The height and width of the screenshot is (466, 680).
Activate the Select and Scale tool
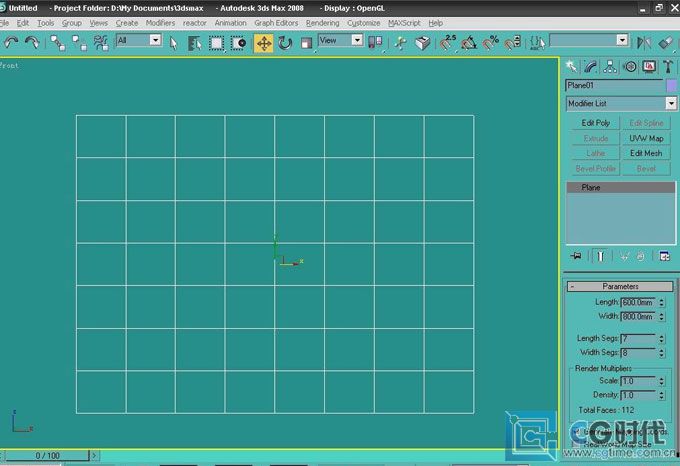306,43
